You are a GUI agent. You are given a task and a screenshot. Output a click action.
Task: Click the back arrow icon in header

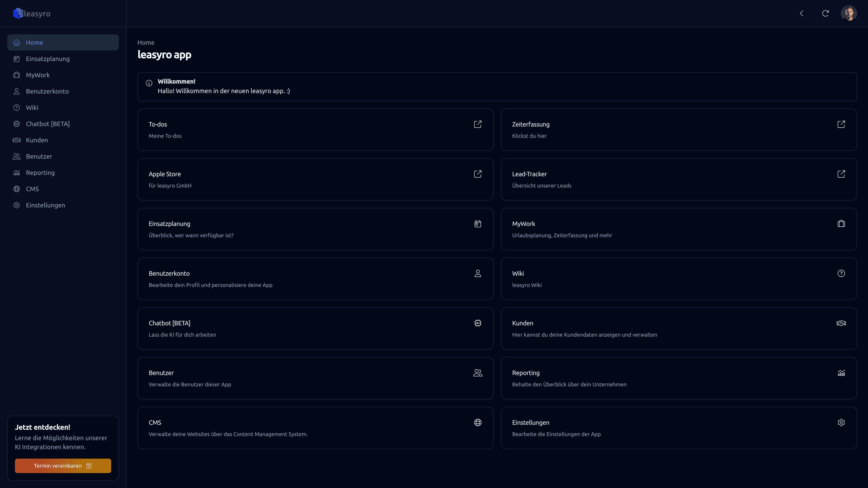point(802,14)
